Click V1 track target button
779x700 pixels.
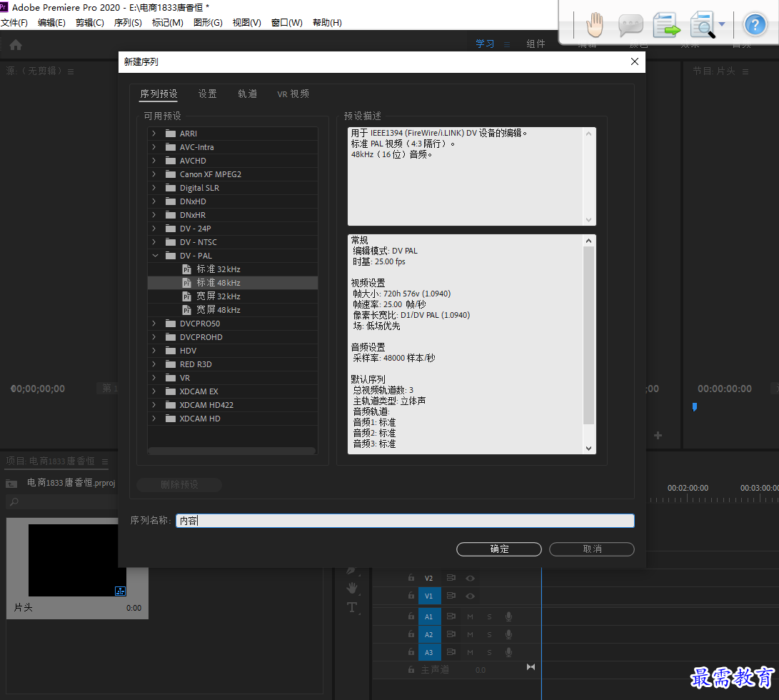point(429,596)
